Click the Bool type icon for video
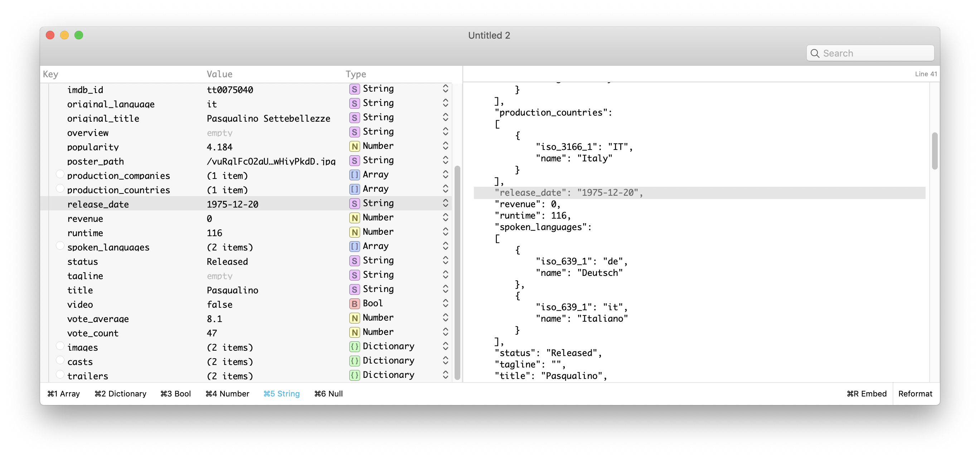 click(x=354, y=303)
